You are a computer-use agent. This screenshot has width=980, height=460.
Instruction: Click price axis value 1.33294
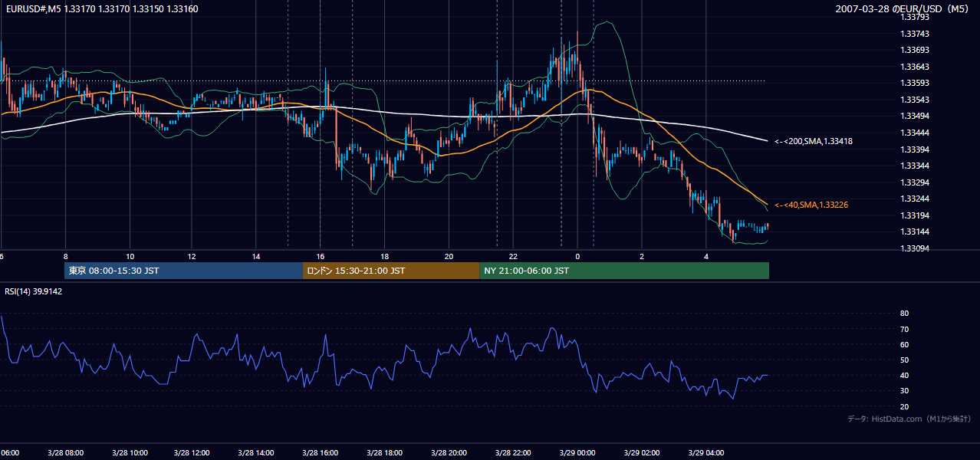(x=914, y=182)
